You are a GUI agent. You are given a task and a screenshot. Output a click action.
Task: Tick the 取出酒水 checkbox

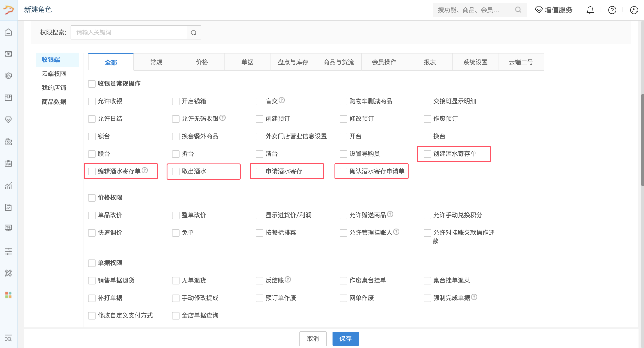[176, 172]
